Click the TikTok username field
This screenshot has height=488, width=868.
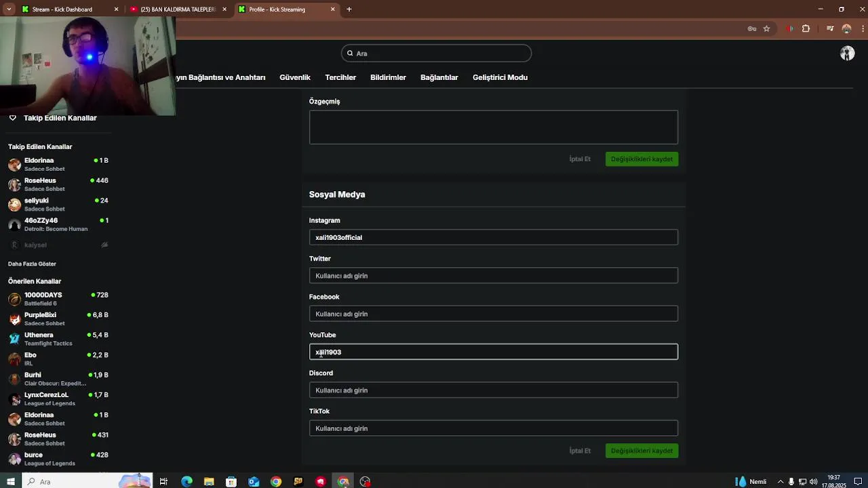tap(494, 428)
